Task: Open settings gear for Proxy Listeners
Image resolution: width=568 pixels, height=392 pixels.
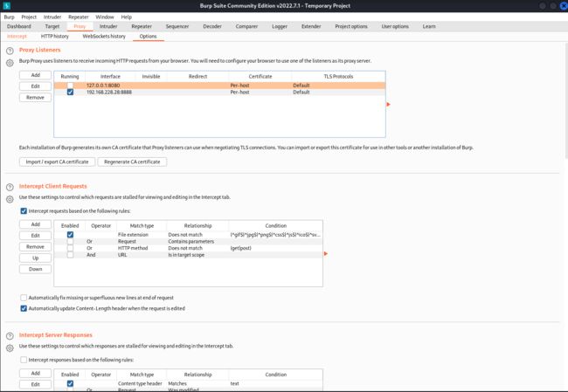Action: (10, 63)
